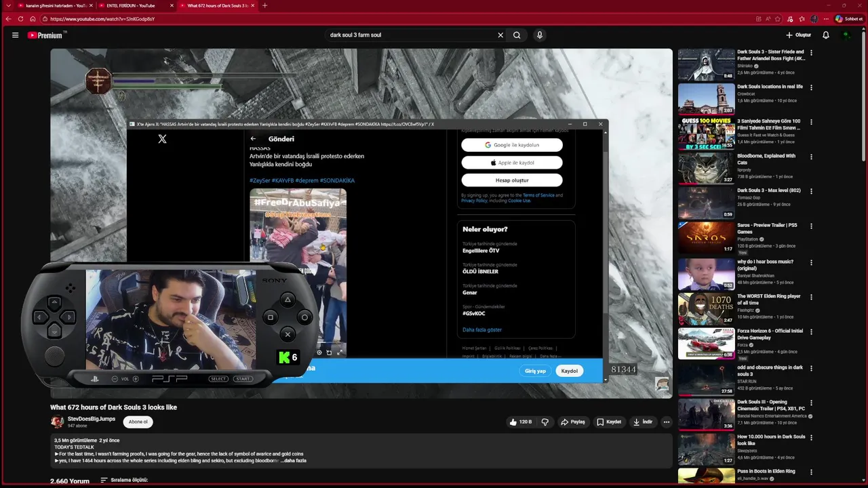Start voice search with the microphone icon
The width and height of the screenshot is (868, 488).
tap(540, 35)
